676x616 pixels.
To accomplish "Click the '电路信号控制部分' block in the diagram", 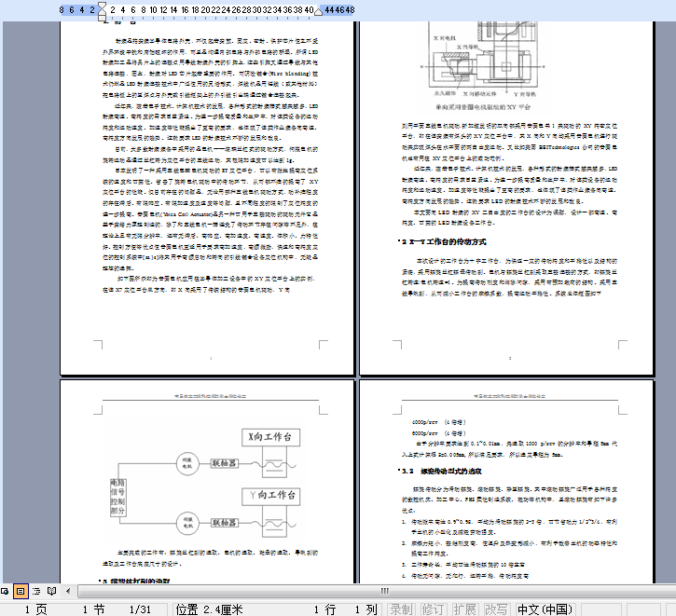I will coord(117,497).
